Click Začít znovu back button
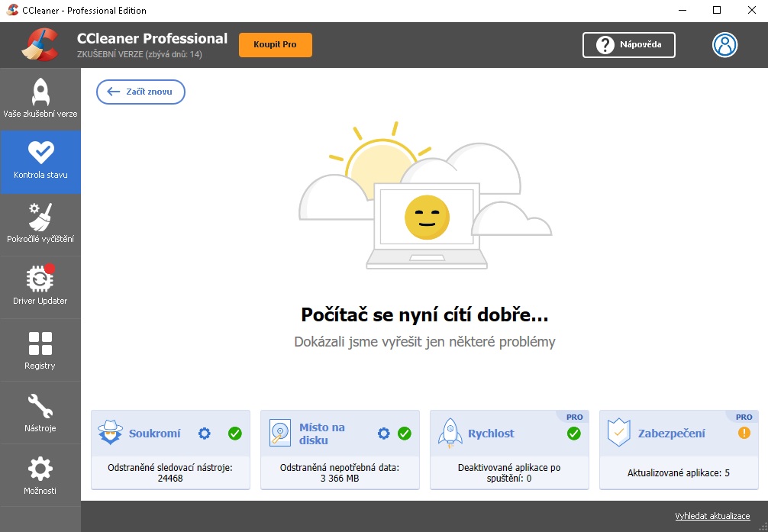 coord(140,92)
